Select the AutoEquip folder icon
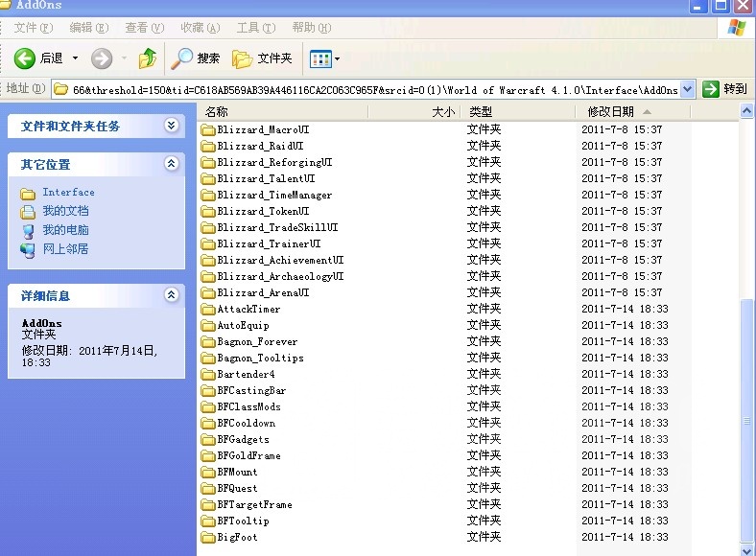 pos(208,326)
